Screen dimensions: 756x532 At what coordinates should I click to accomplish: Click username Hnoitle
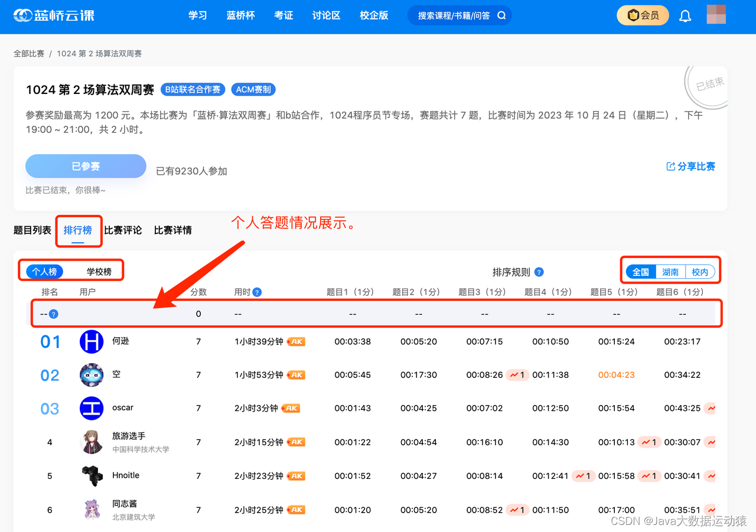pos(126,475)
